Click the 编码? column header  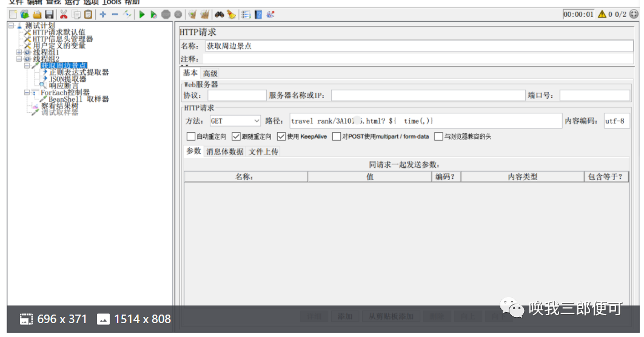(x=446, y=176)
